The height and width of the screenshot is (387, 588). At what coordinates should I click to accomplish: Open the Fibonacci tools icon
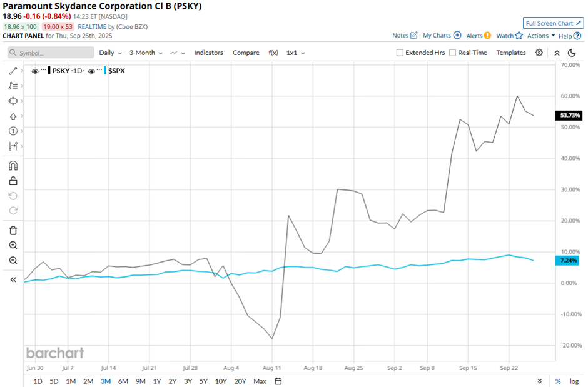(x=13, y=86)
